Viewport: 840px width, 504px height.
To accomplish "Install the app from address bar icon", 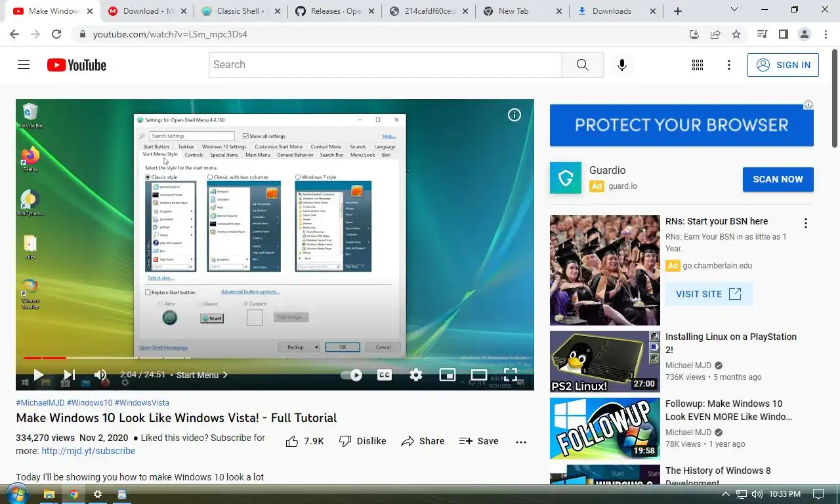I will [694, 34].
